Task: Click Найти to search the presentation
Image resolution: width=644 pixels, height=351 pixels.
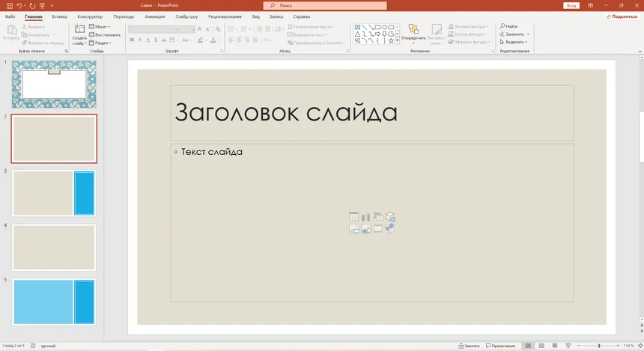Action: tap(508, 26)
